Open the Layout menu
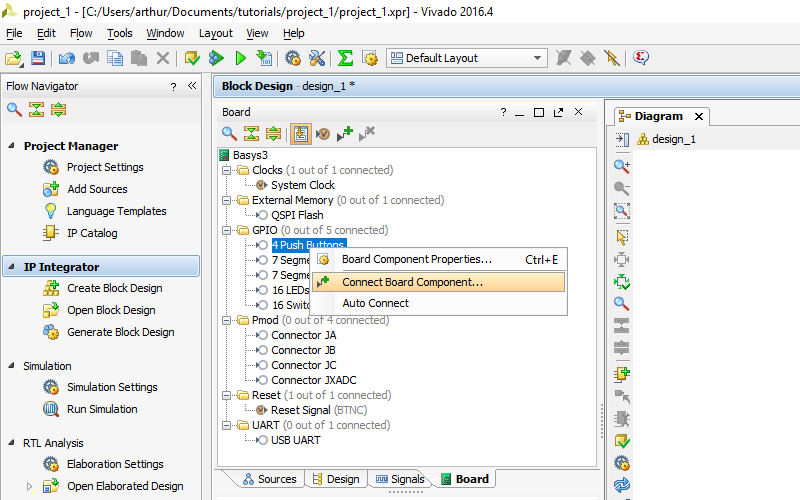Viewport: 800px width, 500px height. [216, 33]
